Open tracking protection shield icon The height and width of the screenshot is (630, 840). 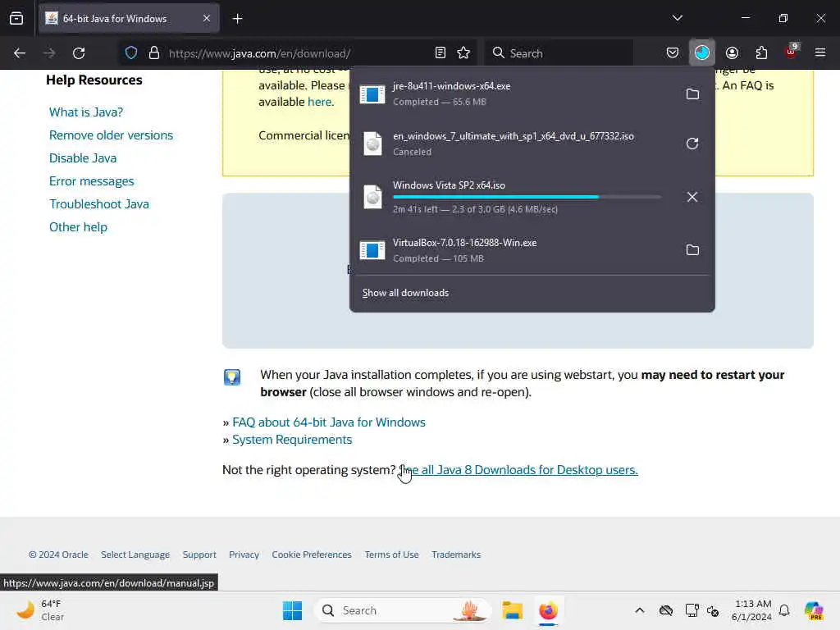click(131, 53)
